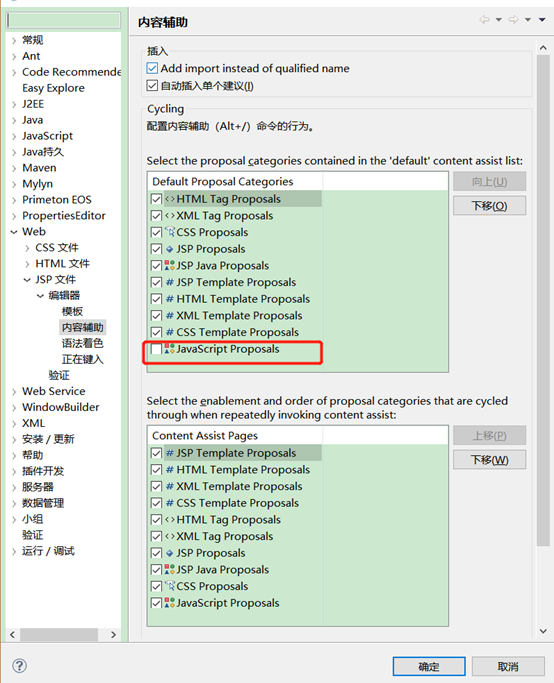Image resolution: width=554 pixels, height=683 pixels.
Task: Collapse the Web tree node
Action: (14, 232)
